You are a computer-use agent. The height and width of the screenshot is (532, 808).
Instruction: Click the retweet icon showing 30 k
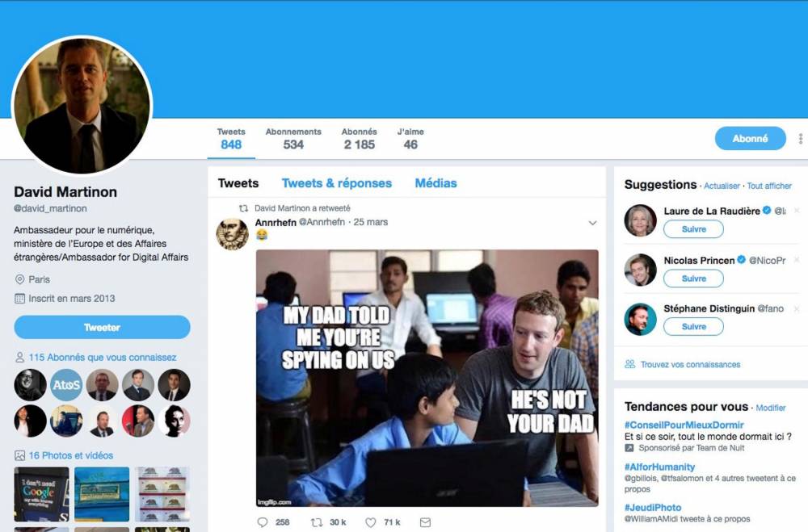(317, 522)
